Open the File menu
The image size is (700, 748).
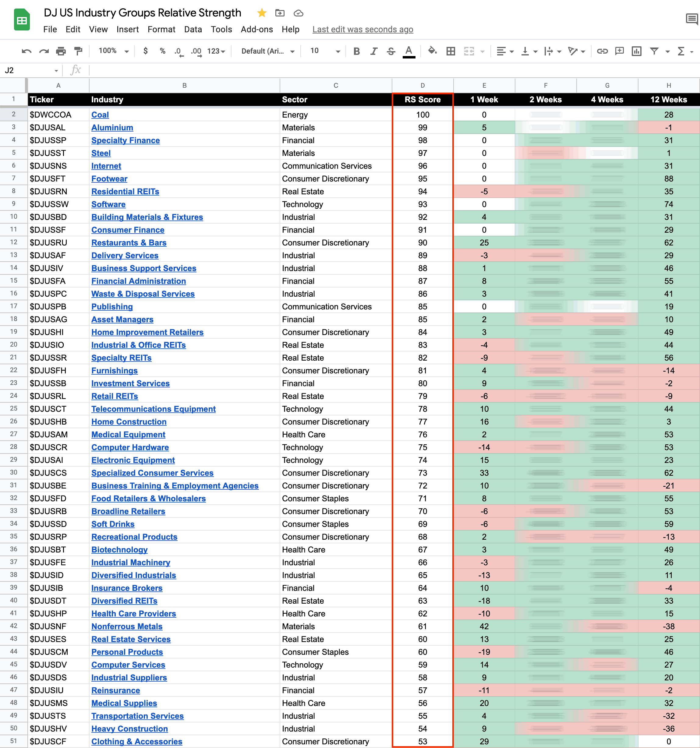tap(50, 29)
